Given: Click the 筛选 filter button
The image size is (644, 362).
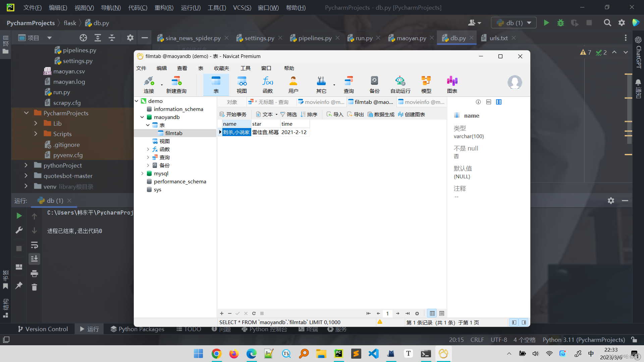Looking at the screenshot, I should pos(288,115).
